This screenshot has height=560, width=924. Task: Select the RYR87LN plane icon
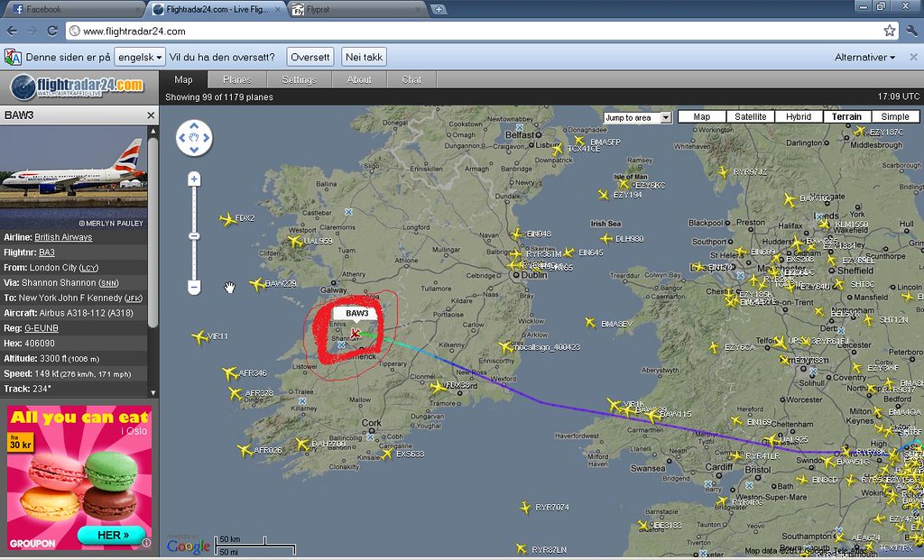521,549
